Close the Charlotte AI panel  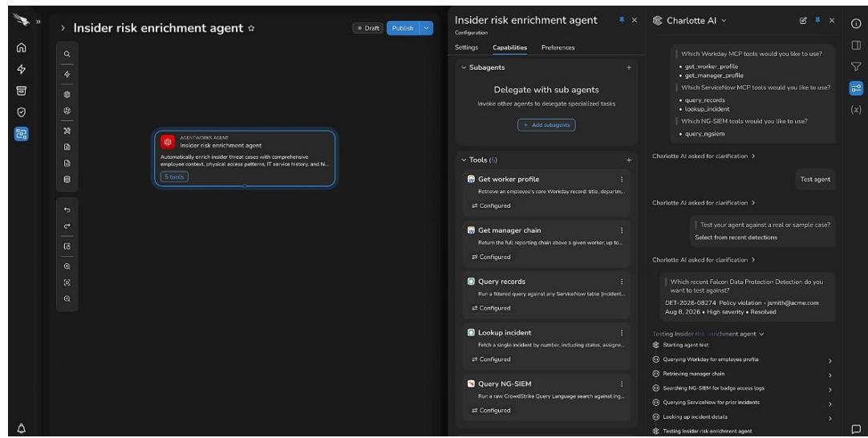coord(831,21)
